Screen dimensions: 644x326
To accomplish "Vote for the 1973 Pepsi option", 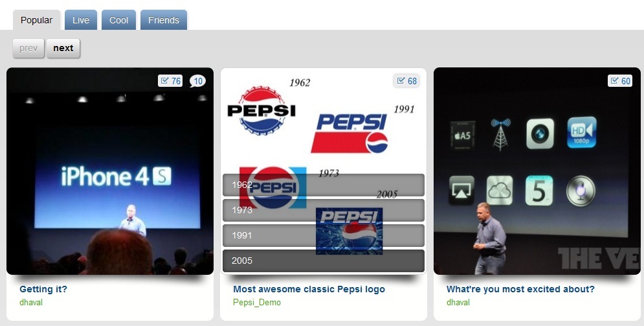I will (323, 210).
